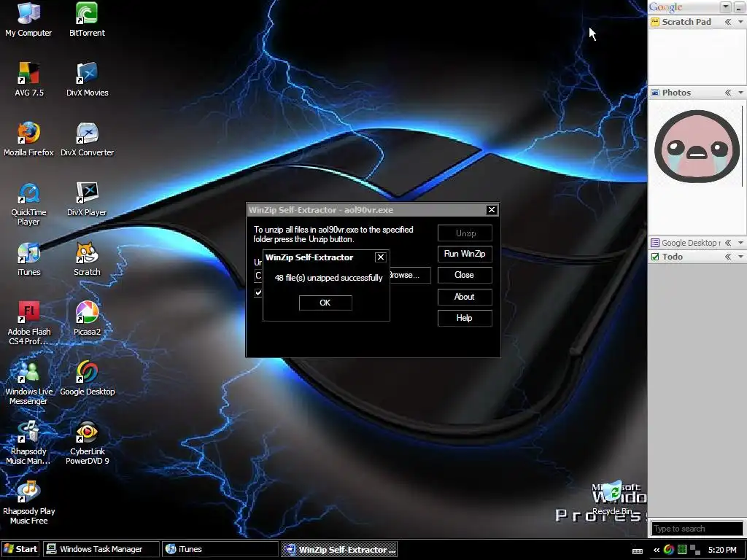This screenshot has width=747, height=560.
Task: Click the grayed Unzip button
Action: pyautogui.click(x=465, y=233)
